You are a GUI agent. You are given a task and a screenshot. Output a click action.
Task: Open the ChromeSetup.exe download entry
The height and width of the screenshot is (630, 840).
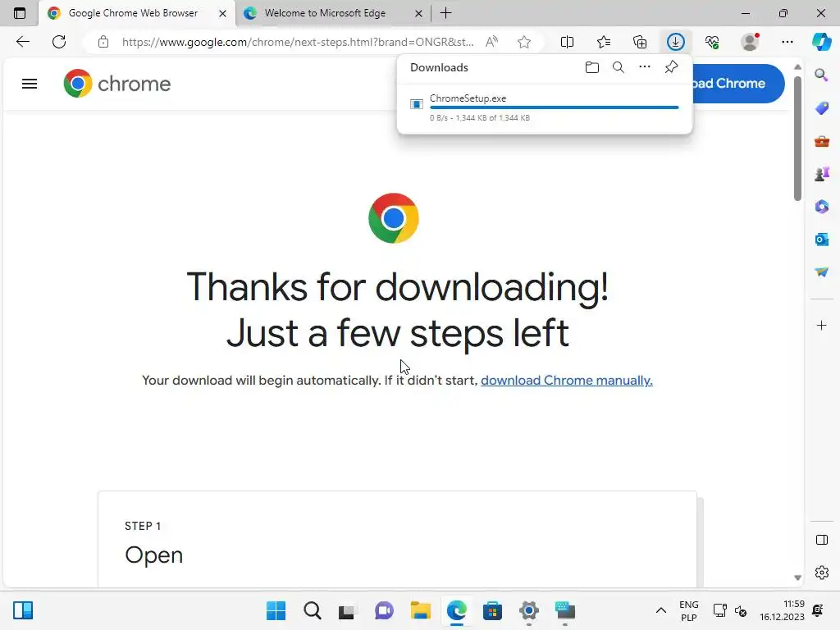click(x=545, y=107)
